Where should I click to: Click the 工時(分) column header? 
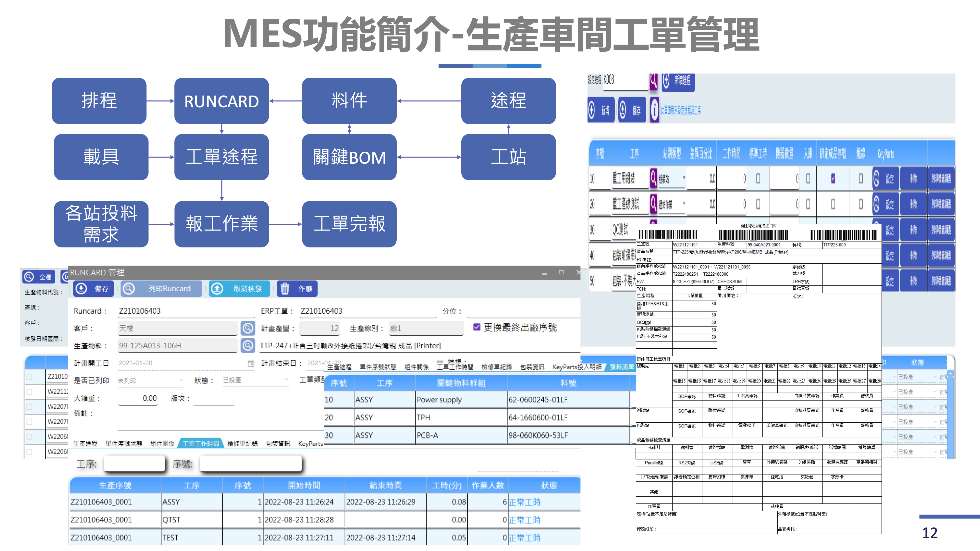(447, 486)
